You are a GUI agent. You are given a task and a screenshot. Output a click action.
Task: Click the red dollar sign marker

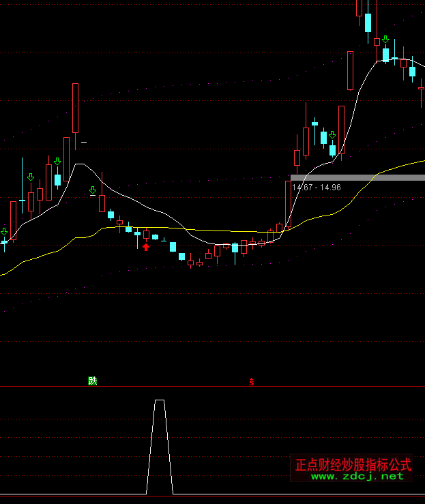pyautogui.click(x=251, y=382)
